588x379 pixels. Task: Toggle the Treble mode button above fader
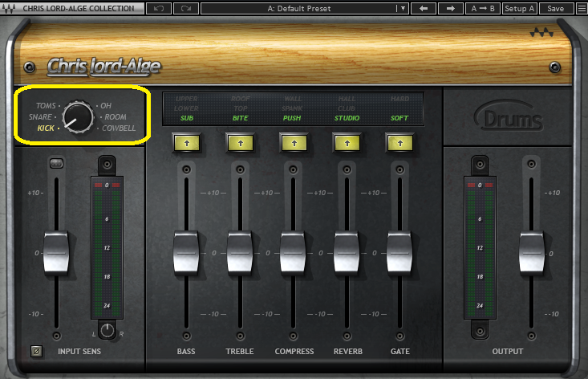point(240,142)
